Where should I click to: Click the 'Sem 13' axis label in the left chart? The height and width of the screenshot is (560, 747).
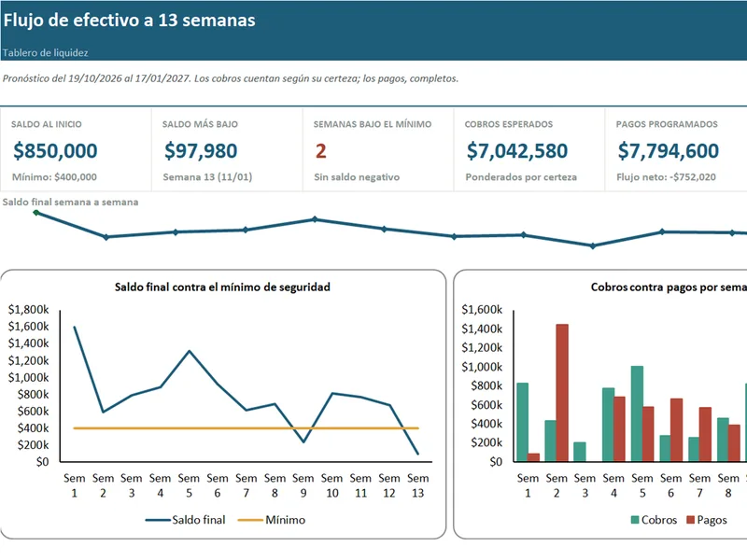tap(417, 485)
